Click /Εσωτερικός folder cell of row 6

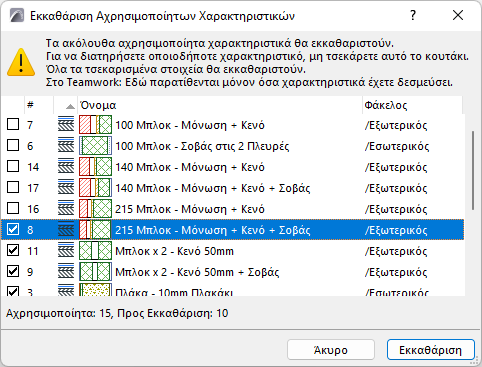(x=397, y=146)
